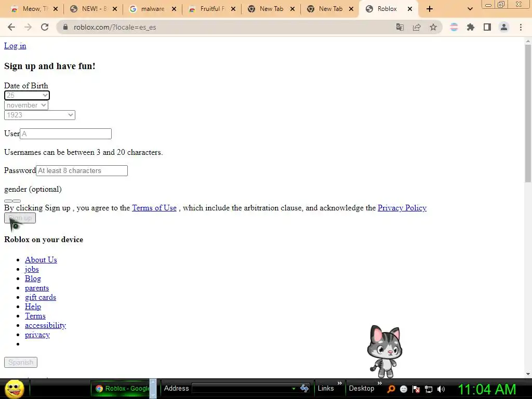The height and width of the screenshot is (399, 532).
Task: Open the Chrome profile avatar
Action: (504, 27)
